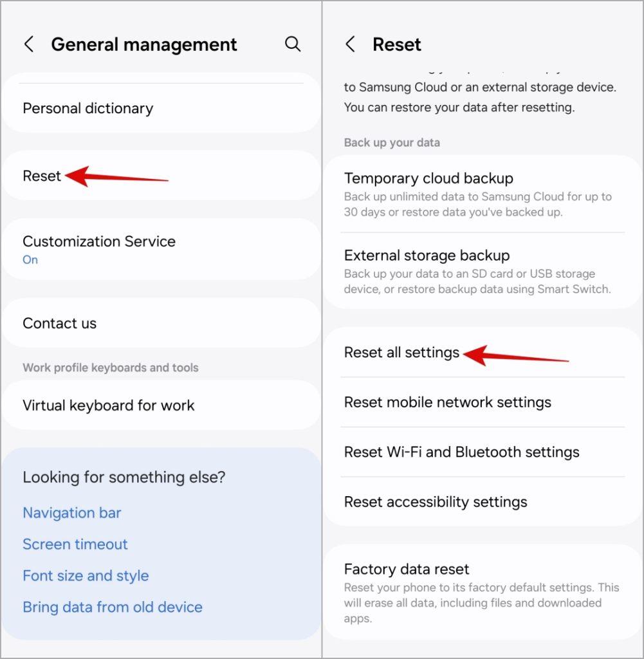The height and width of the screenshot is (659, 644).
Task: Open Virtual keyboard for work
Action: coord(161,405)
